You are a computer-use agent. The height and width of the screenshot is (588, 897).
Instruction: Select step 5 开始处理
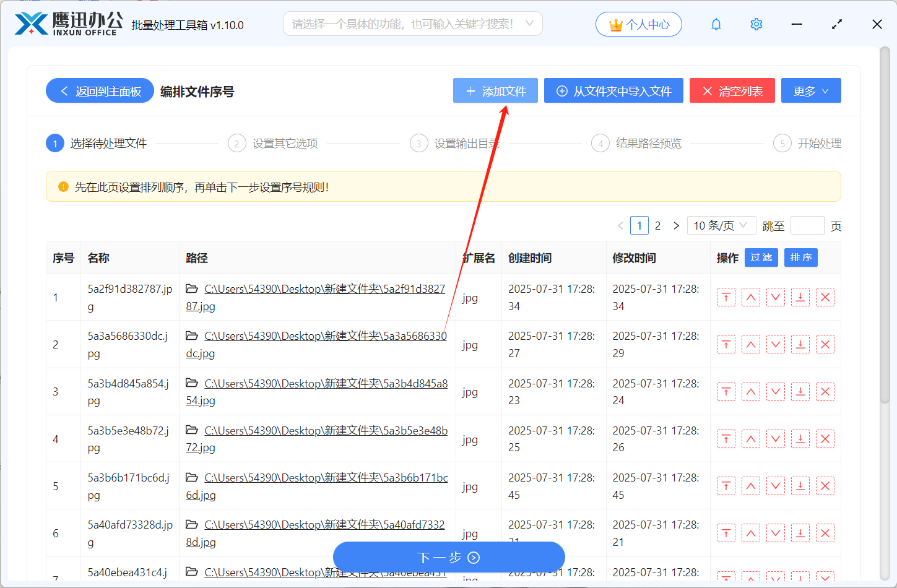[x=807, y=144]
